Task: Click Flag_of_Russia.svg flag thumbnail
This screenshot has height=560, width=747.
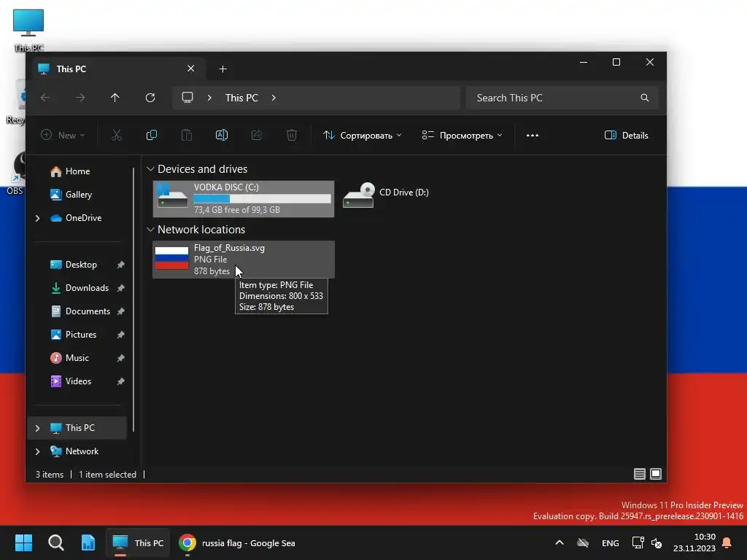Action: [171, 258]
